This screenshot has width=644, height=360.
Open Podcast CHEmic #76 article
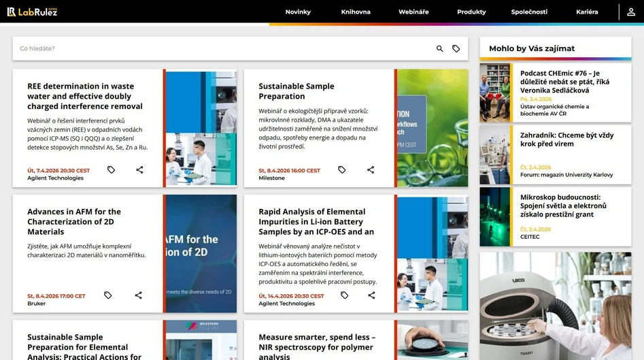coord(564,82)
